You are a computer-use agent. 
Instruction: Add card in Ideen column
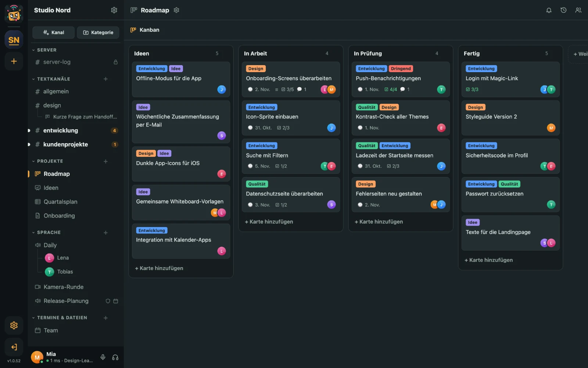[159, 268]
